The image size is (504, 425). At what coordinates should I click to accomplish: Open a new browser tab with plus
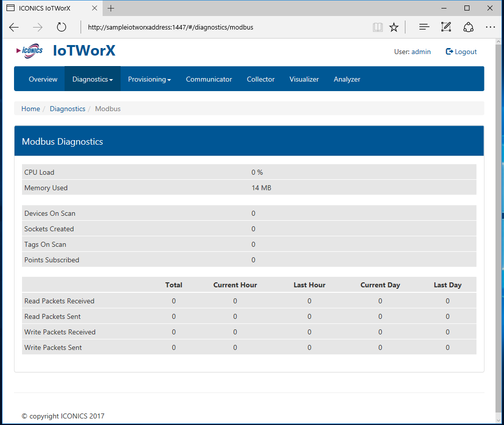click(x=111, y=9)
